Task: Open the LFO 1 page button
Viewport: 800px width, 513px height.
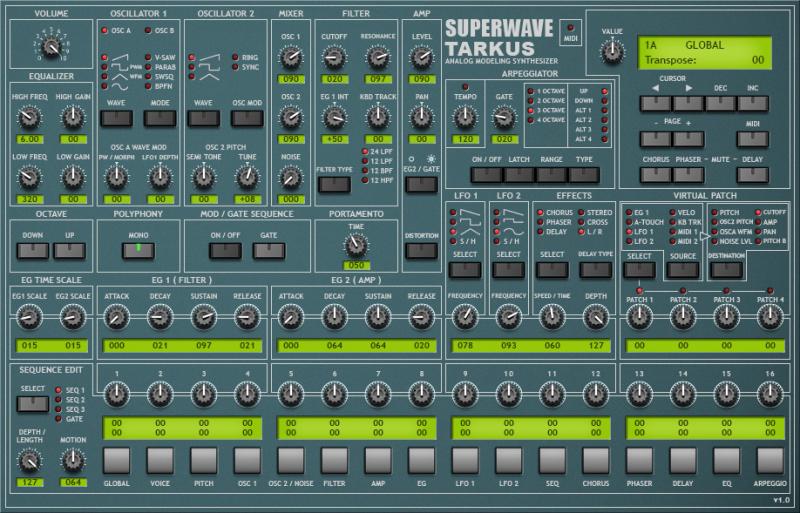Action: pos(465,461)
